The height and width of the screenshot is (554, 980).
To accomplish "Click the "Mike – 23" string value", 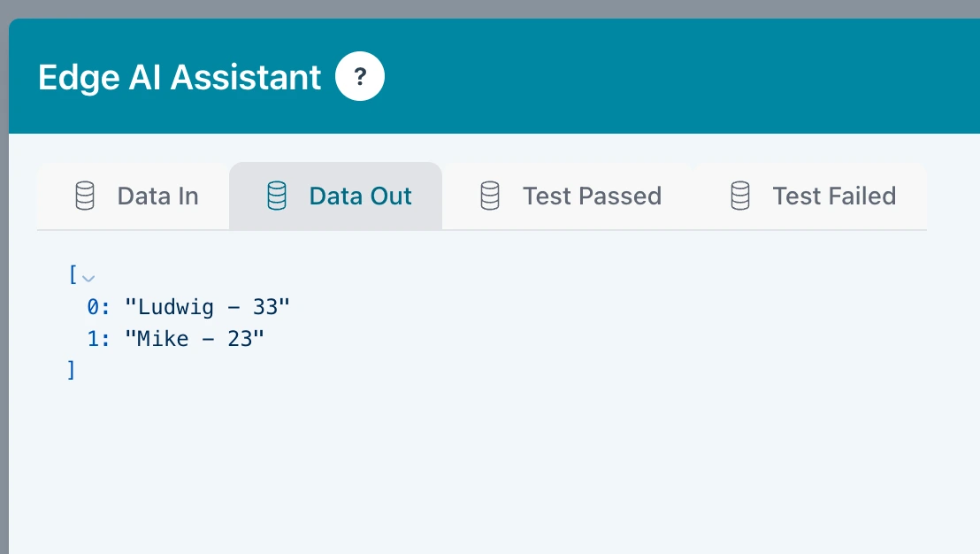I will 195,339.
